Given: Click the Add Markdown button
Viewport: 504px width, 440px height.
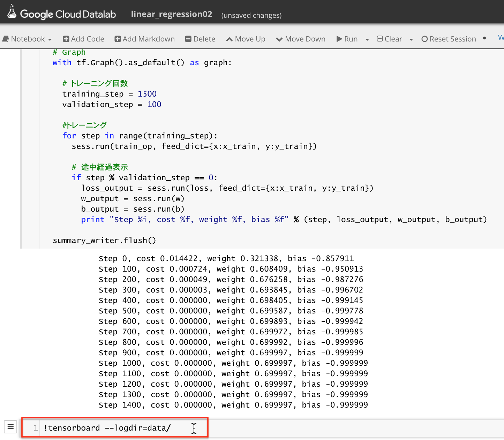Looking at the screenshot, I should click(145, 39).
